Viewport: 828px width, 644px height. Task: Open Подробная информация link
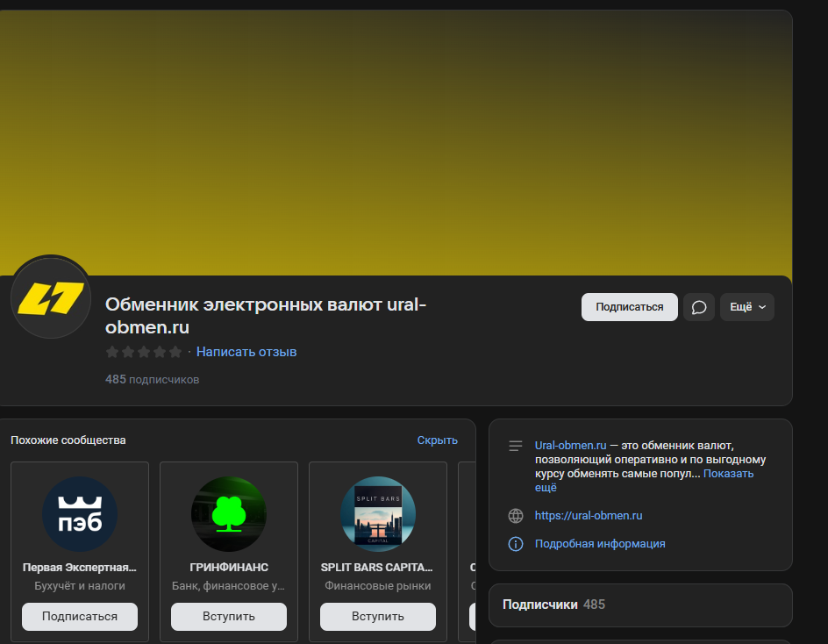tap(600, 544)
